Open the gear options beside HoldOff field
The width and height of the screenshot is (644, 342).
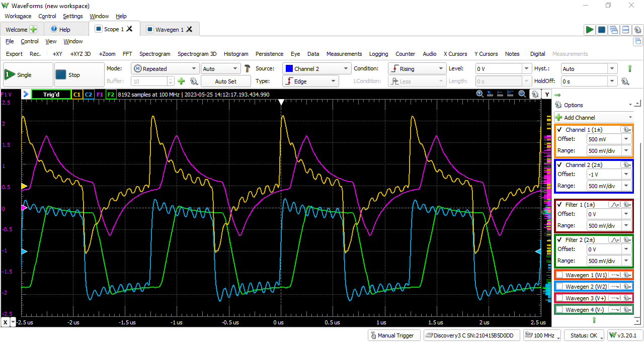click(x=625, y=81)
